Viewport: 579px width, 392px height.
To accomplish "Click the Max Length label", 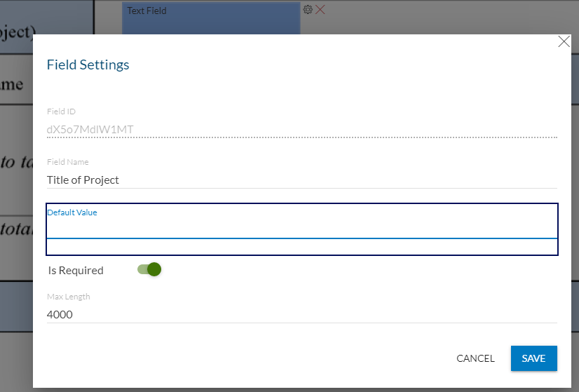I will point(68,297).
